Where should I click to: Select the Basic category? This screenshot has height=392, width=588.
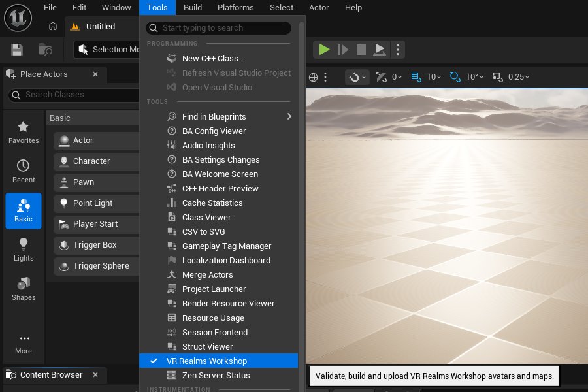24,211
